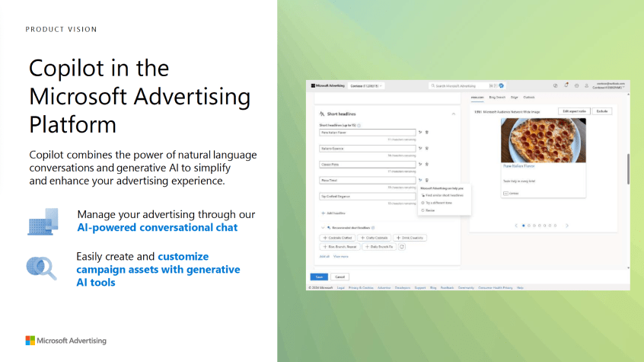Click the Exclude button

click(602, 111)
